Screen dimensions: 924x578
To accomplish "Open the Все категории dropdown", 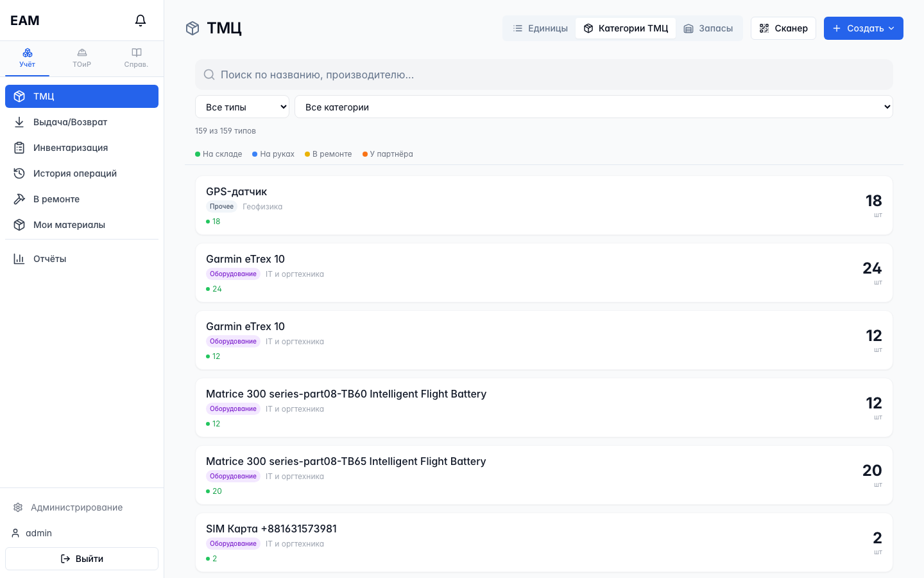I will 594,107.
